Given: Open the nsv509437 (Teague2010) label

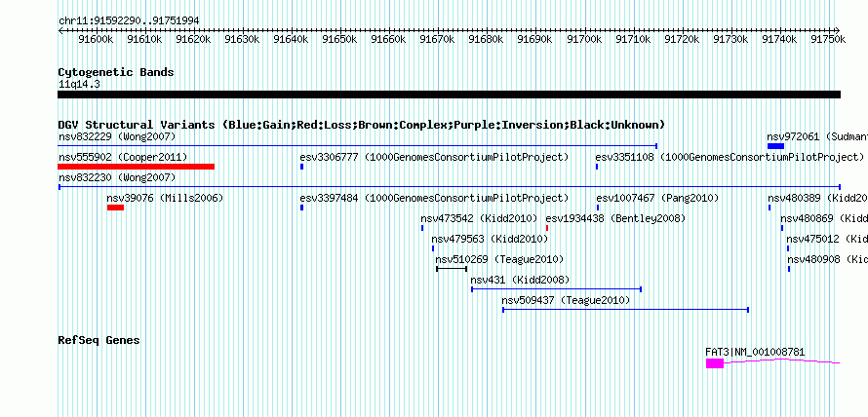Looking at the screenshot, I should click(566, 300).
